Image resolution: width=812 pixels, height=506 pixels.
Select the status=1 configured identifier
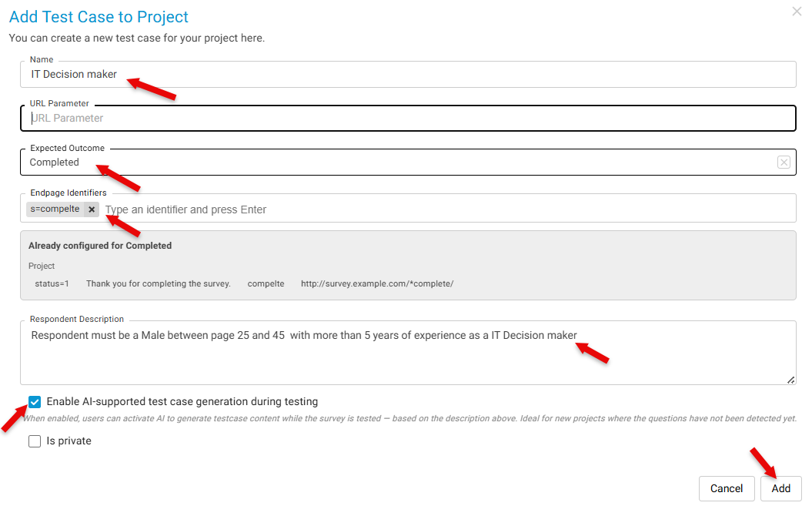(x=52, y=283)
